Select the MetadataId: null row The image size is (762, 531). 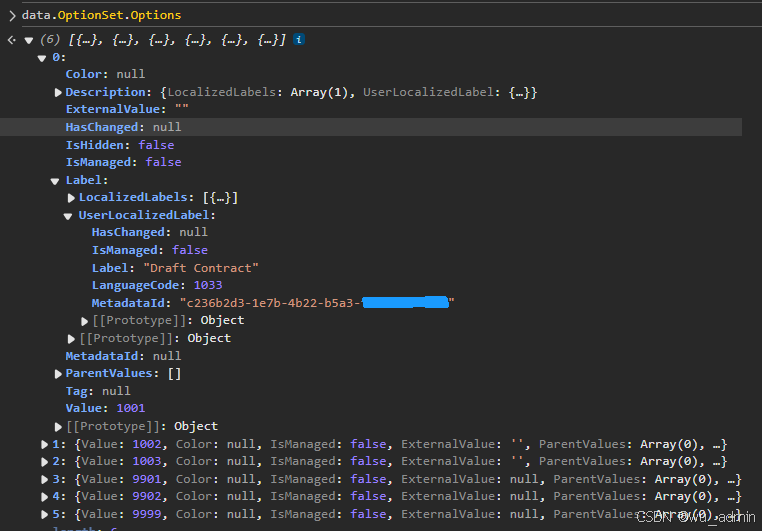click(123, 356)
